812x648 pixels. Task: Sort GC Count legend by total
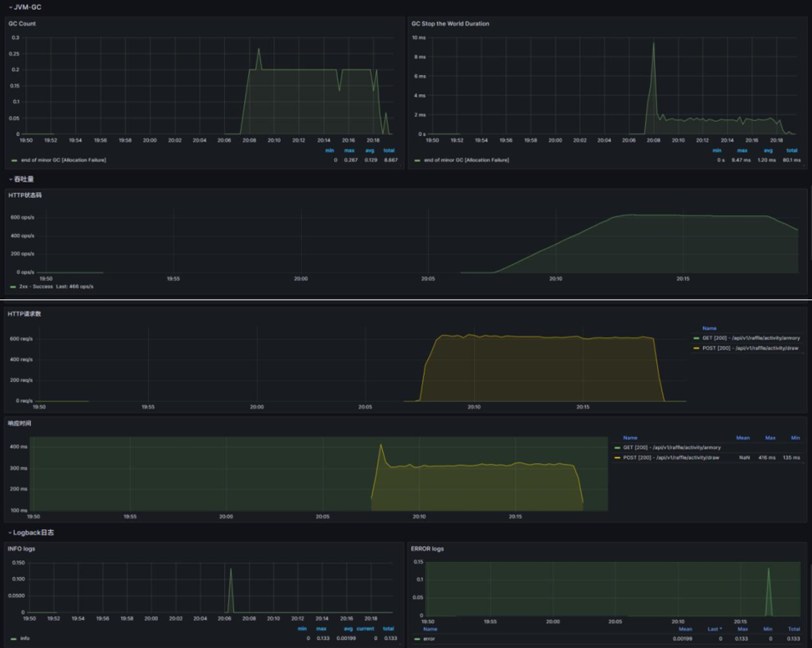pos(389,151)
